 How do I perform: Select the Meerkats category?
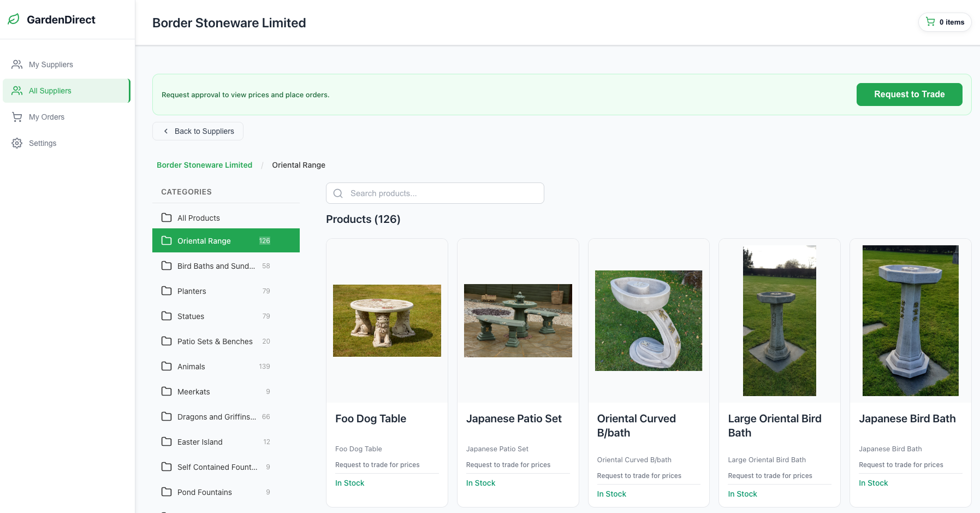(193, 391)
